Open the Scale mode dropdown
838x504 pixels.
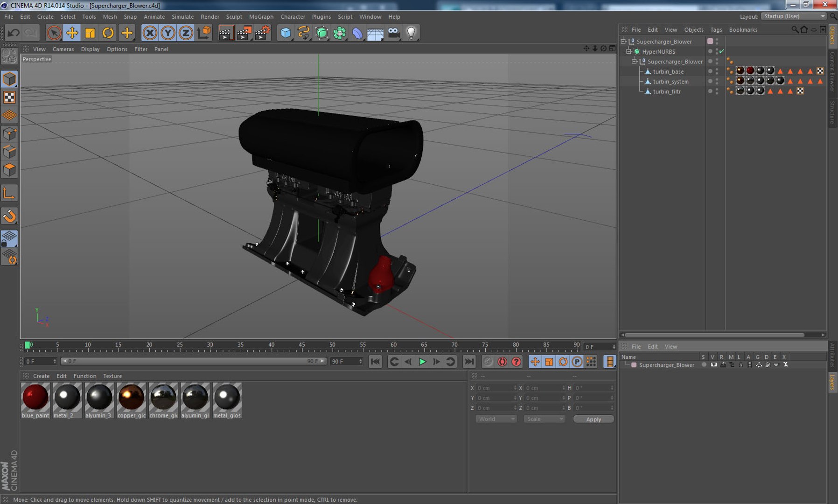click(x=545, y=419)
